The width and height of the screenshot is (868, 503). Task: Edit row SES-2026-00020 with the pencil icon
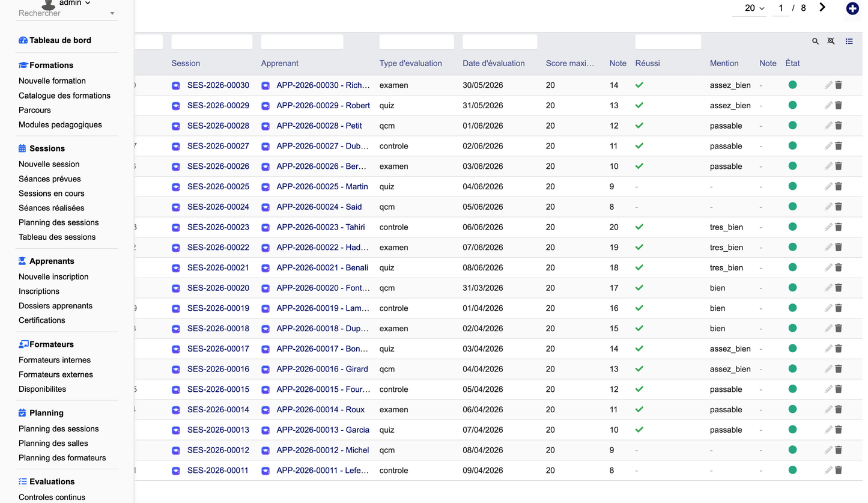tap(828, 288)
